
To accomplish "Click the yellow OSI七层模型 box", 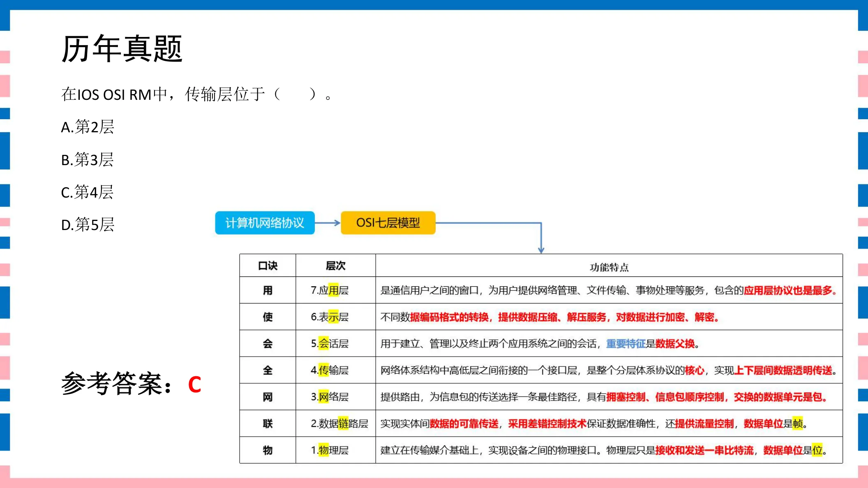I will pyautogui.click(x=388, y=223).
